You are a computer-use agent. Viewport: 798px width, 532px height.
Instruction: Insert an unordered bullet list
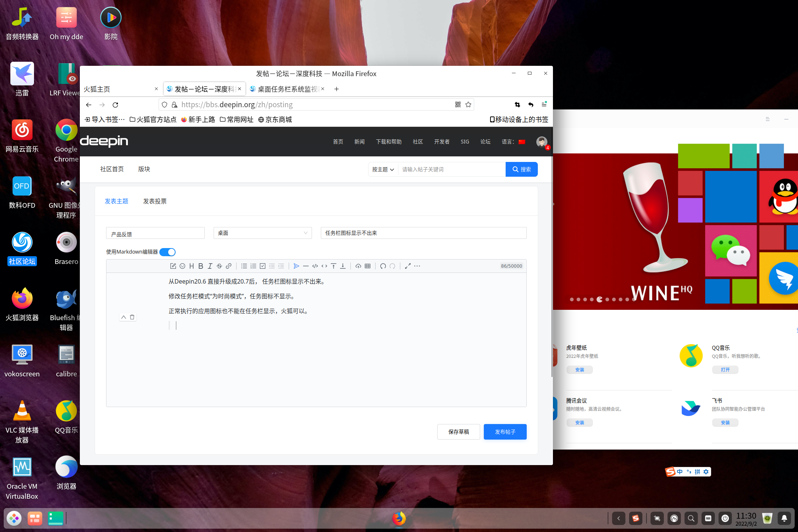click(x=244, y=266)
